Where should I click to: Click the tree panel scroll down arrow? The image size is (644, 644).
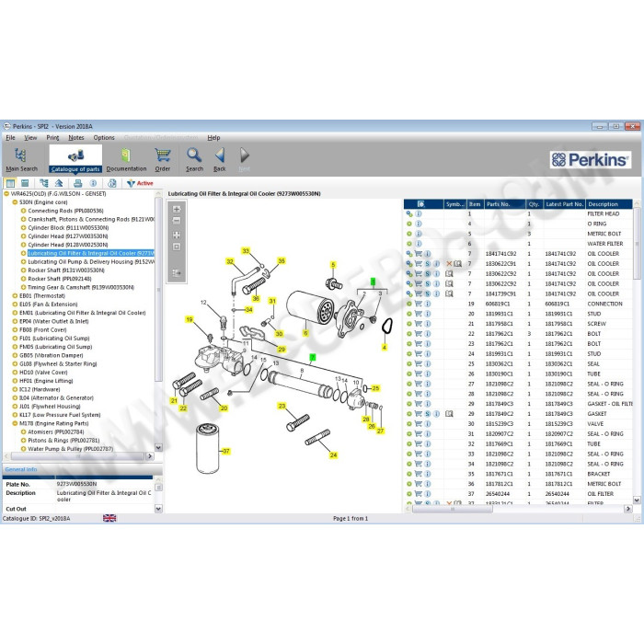coord(158,448)
